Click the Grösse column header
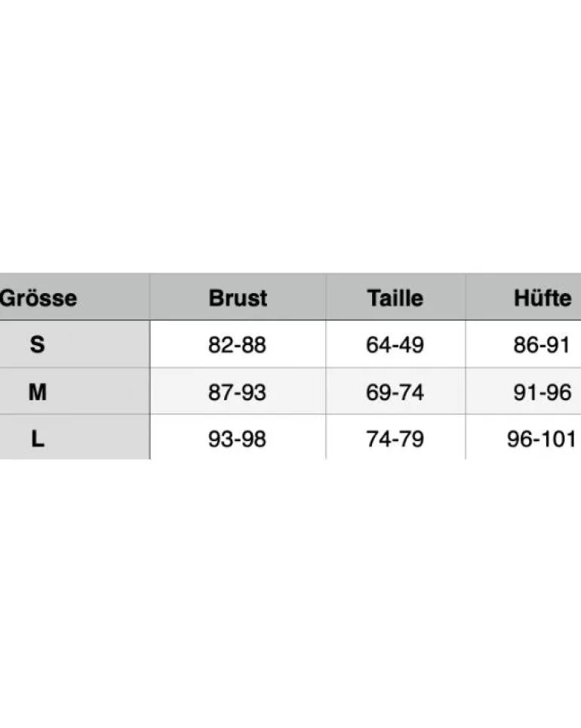581x728 pixels. point(38,298)
